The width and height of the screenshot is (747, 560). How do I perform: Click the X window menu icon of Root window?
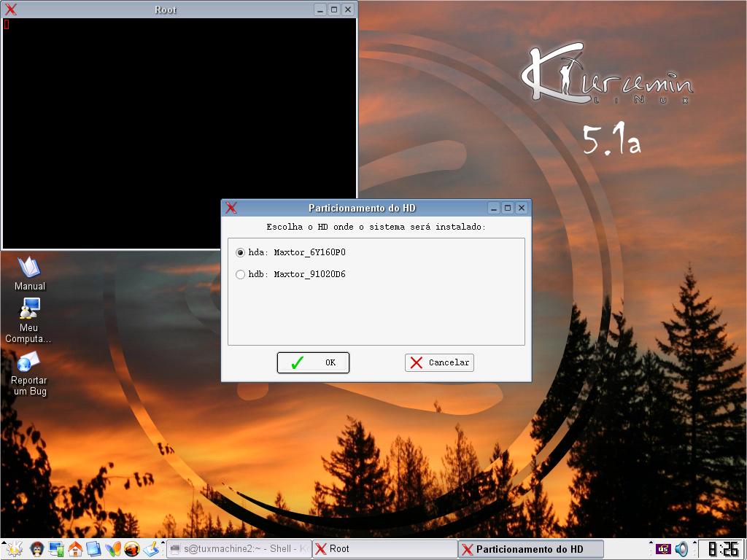(10, 9)
